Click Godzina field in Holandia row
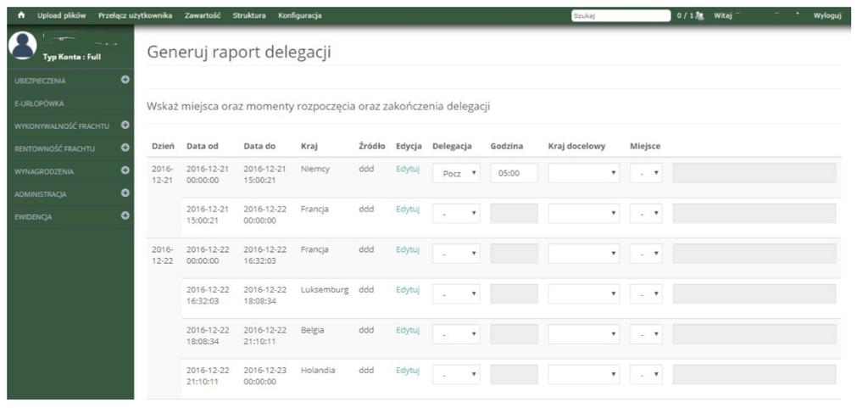 coord(515,375)
